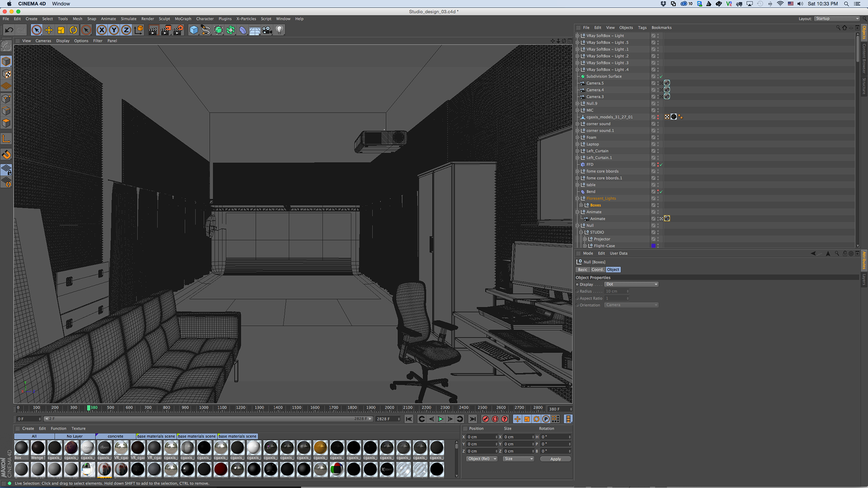868x488 pixels.
Task: Open the Spline pen tool icon
Action: [x=206, y=30]
